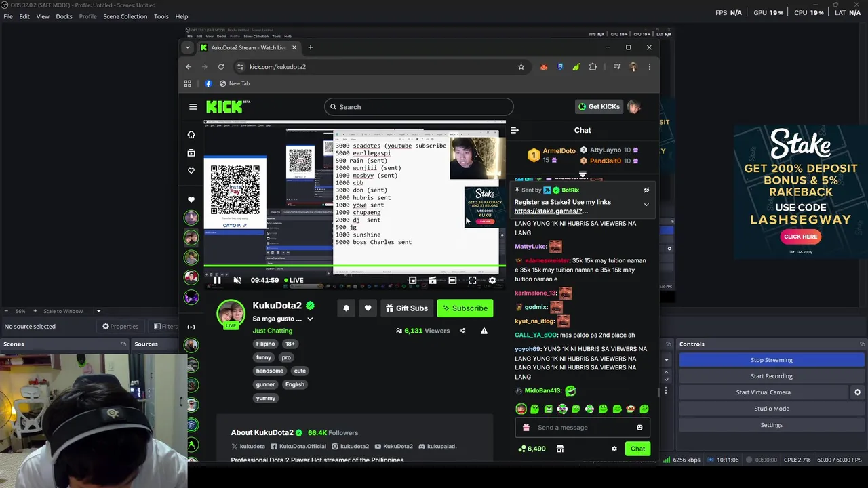Reload the kick.com page
Viewport: 868px width, 488px height.
(221, 66)
